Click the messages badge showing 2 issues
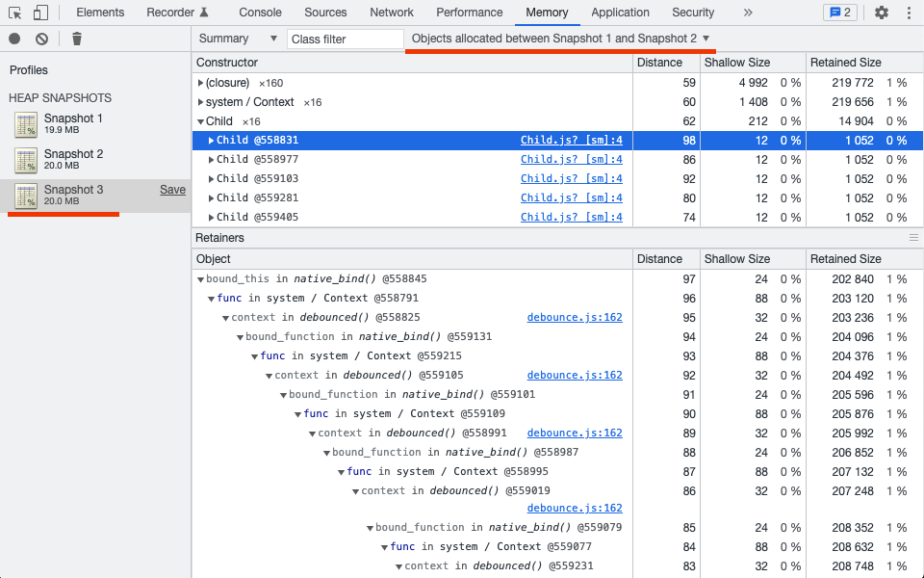 tap(840, 13)
